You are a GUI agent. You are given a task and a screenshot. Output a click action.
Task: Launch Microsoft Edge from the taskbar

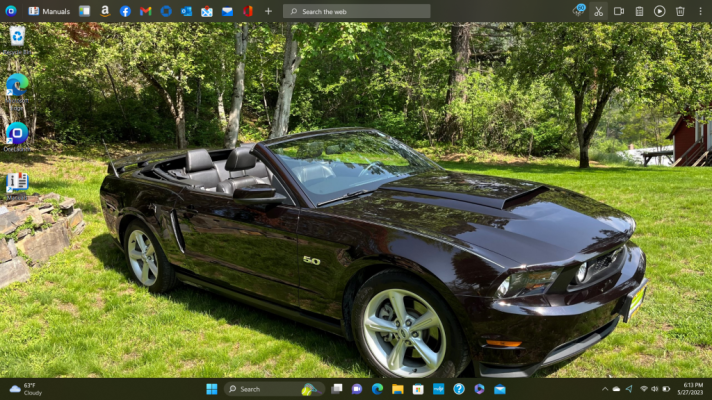377,389
